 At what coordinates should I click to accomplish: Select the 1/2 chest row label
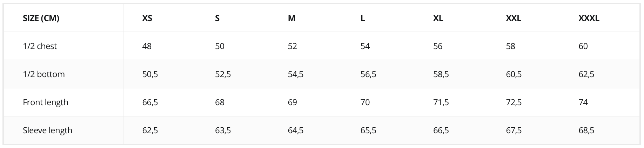point(40,46)
